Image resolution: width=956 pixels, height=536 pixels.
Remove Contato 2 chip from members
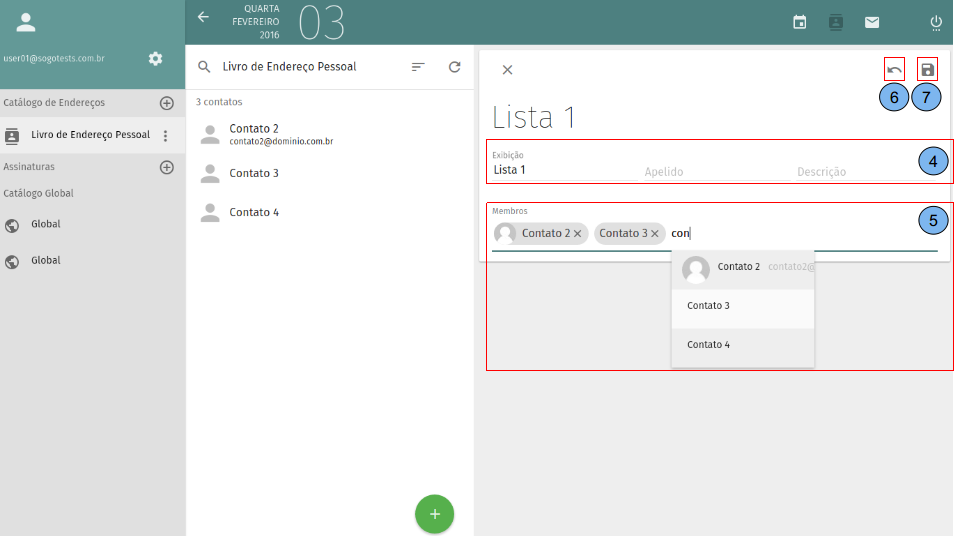pos(577,234)
